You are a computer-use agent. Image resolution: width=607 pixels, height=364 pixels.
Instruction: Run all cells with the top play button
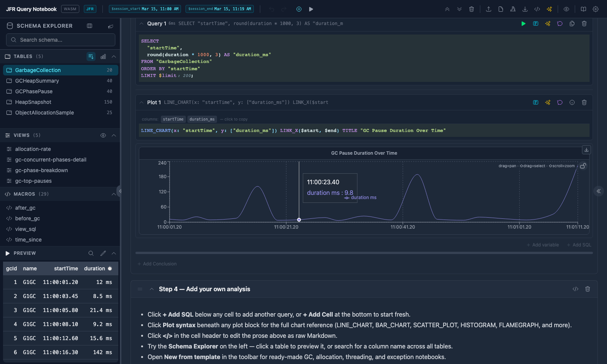(311, 9)
